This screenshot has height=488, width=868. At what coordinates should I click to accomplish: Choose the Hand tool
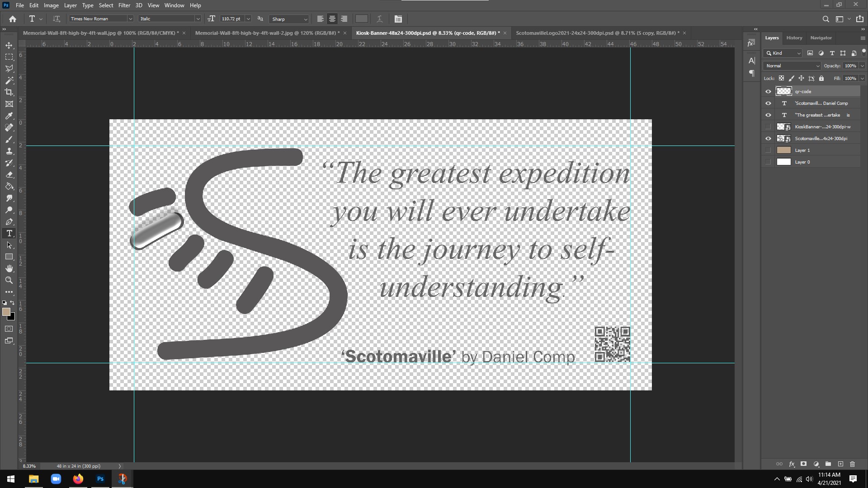[9, 268]
